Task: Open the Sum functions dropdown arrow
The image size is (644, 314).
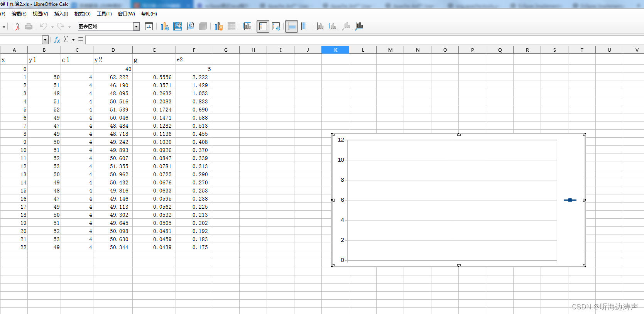Action: (x=73, y=40)
